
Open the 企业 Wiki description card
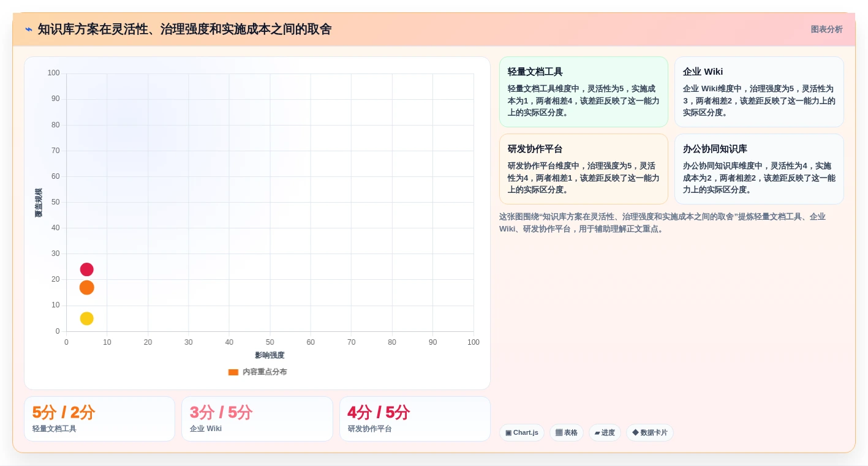[759, 92]
